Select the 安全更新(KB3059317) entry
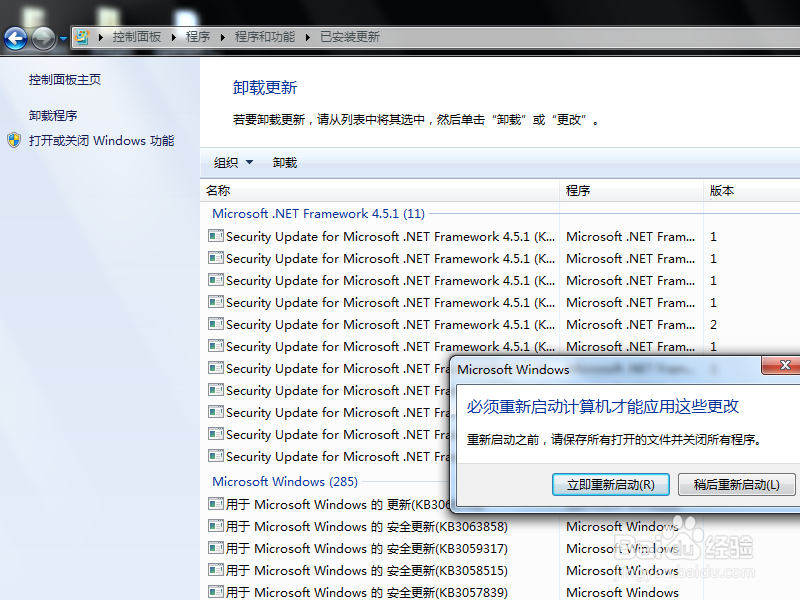 coord(367,548)
